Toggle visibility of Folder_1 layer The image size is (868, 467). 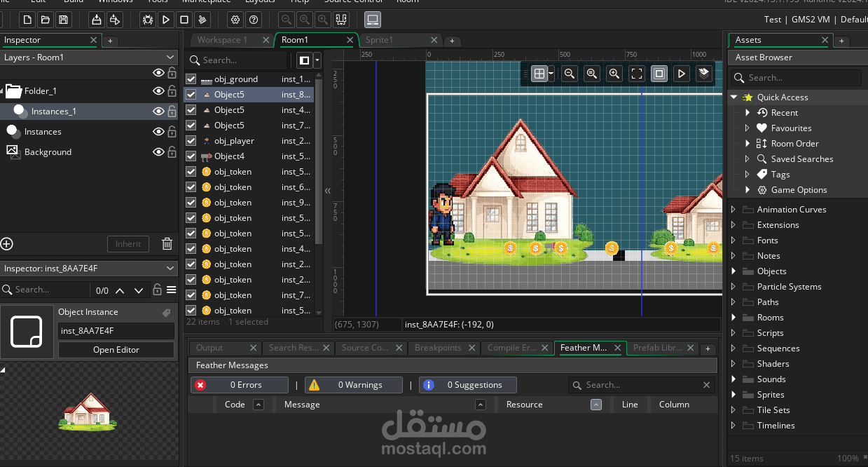(x=159, y=91)
